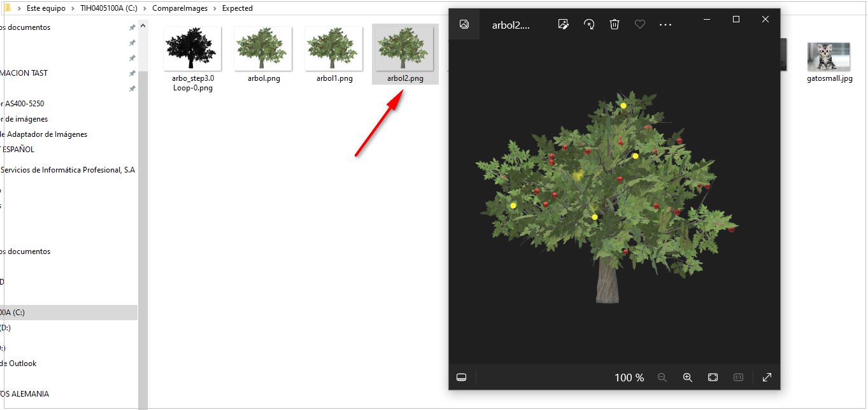Show image at actual size 1:1
This screenshot has width=868, height=410.
click(738, 377)
